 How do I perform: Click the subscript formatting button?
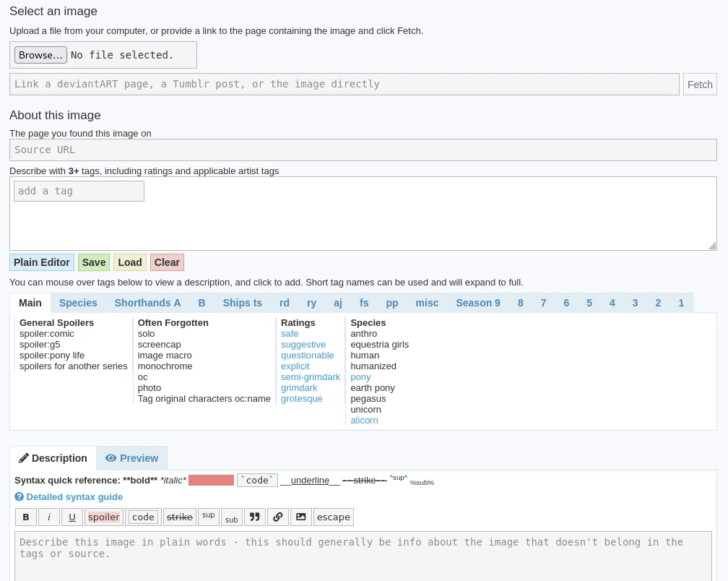(231, 517)
